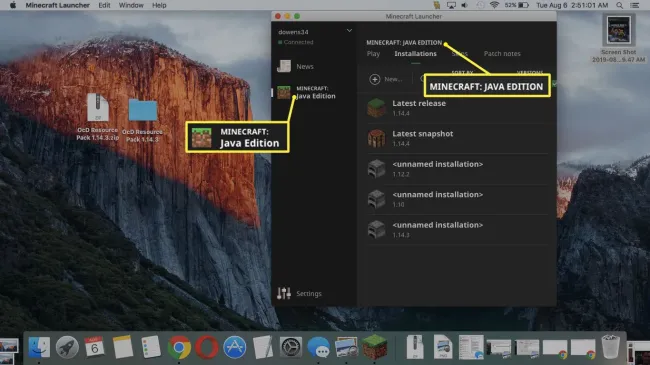Select unnamed installation 1.10 row text
The width and height of the screenshot is (650, 365).
[438, 199]
